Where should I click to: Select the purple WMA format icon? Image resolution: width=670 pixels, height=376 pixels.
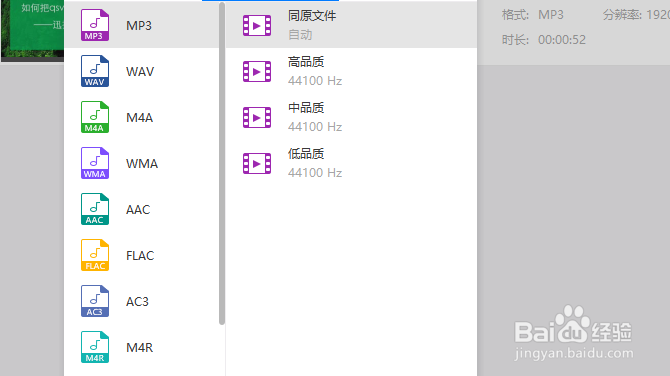click(95, 163)
